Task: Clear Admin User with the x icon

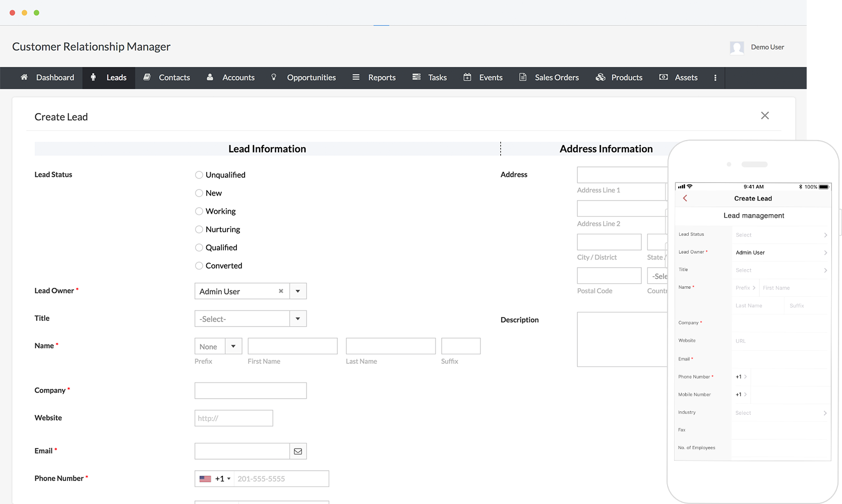Action: 281,291
